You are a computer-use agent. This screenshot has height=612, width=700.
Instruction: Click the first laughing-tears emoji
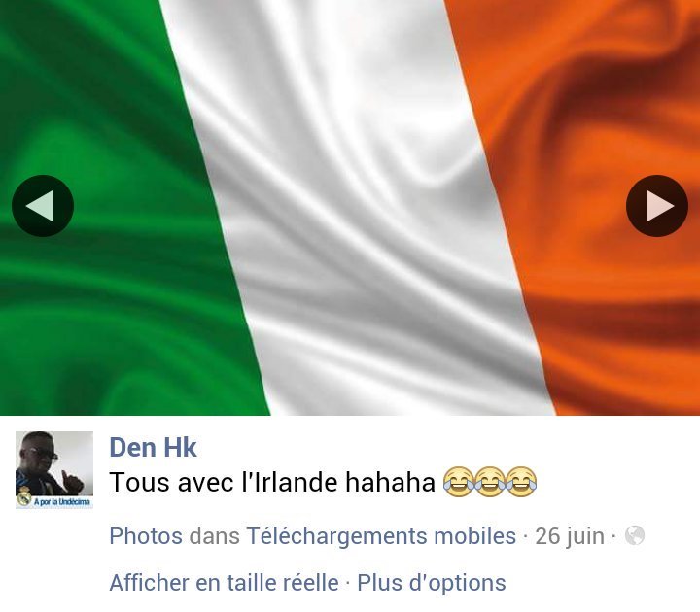[x=459, y=482]
